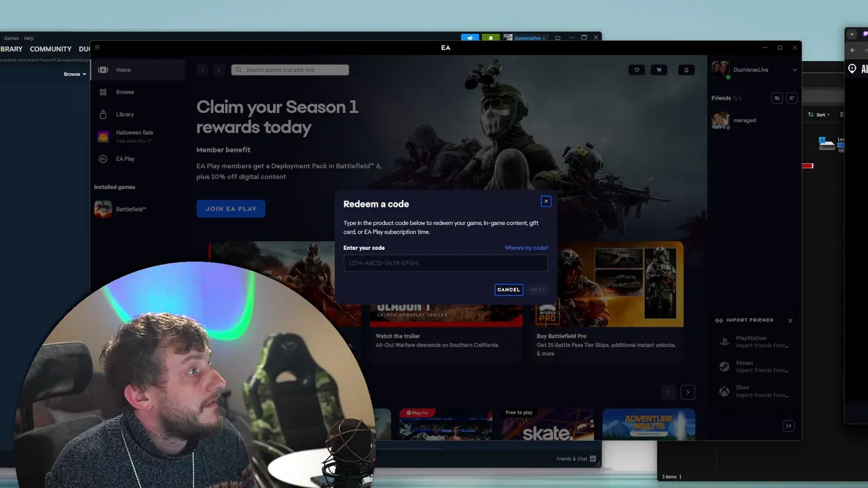The width and height of the screenshot is (868, 488).
Task: Expand the DuoVerseLive account dropdown
Action: pyautogui.click(x=795, y=70)
